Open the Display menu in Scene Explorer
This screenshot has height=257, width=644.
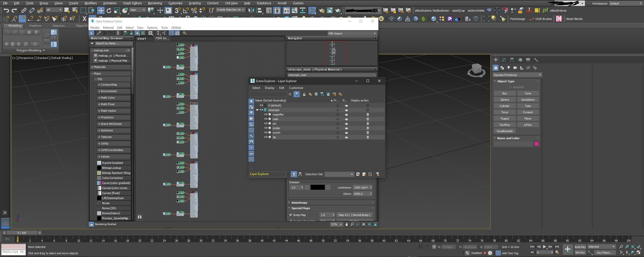coord(269,88)
